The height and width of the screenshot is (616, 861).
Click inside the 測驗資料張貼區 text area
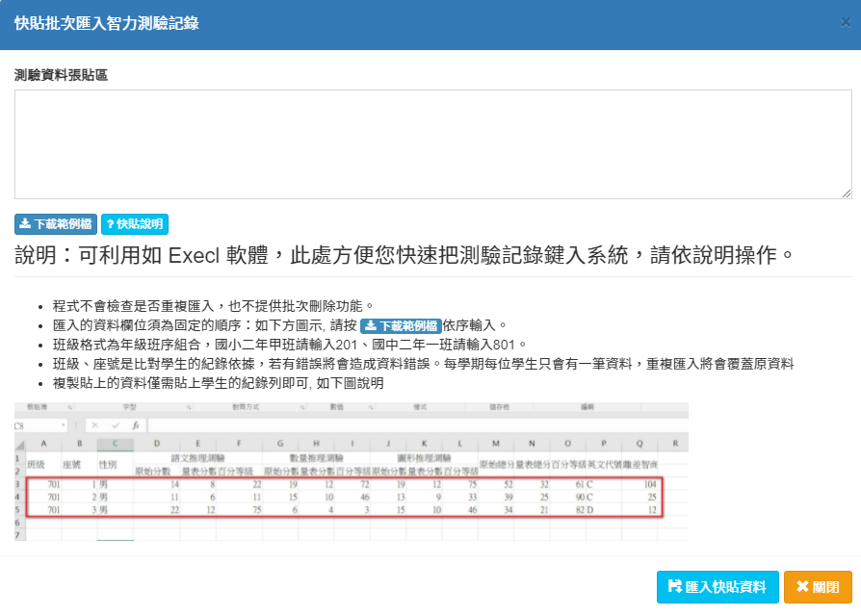tap(432, 144)
